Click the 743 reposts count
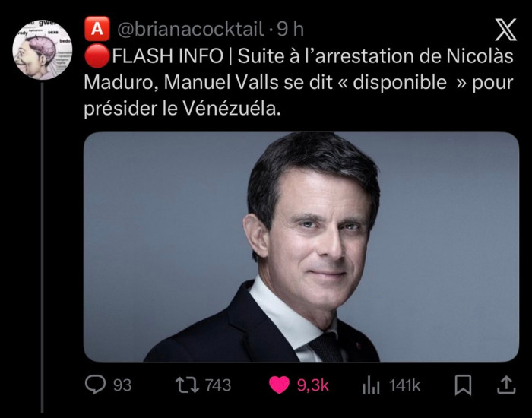532x418 pixels. coord(218,386)
